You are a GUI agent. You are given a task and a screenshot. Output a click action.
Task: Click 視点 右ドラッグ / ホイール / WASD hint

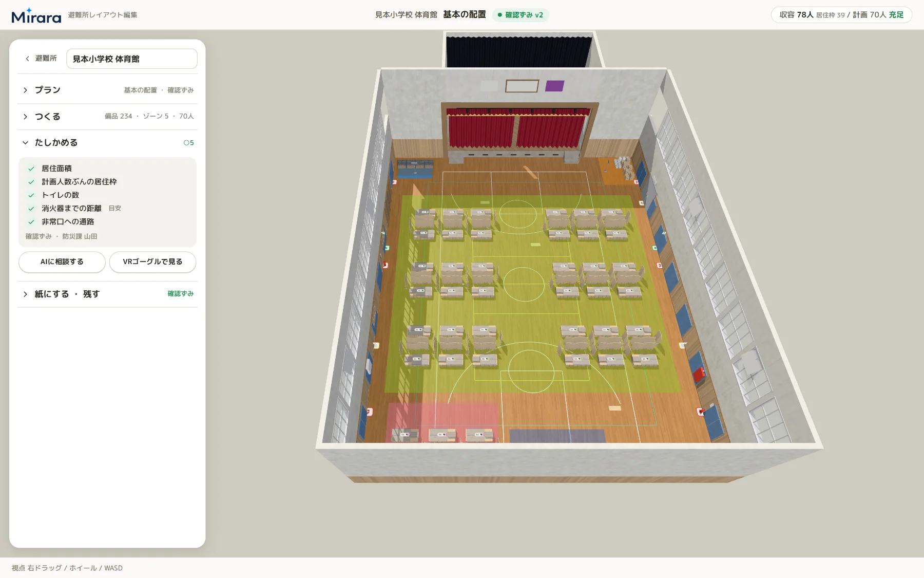(67, 568)
